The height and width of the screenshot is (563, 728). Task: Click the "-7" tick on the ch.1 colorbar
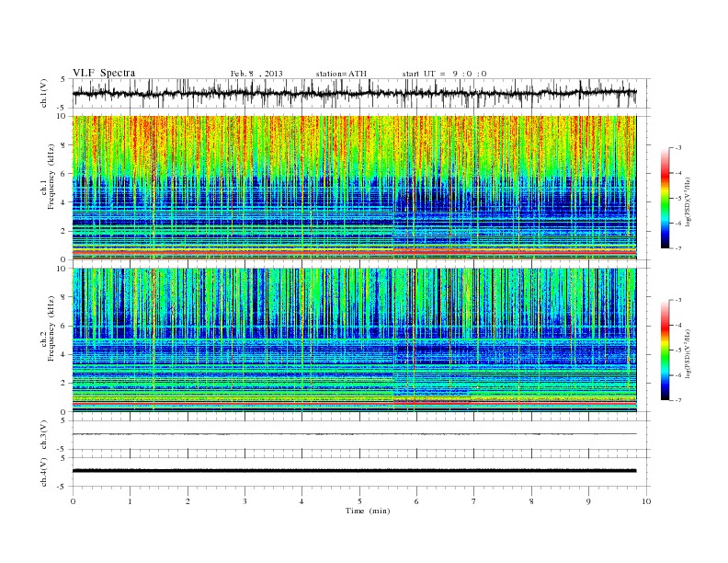coord(678,248)
